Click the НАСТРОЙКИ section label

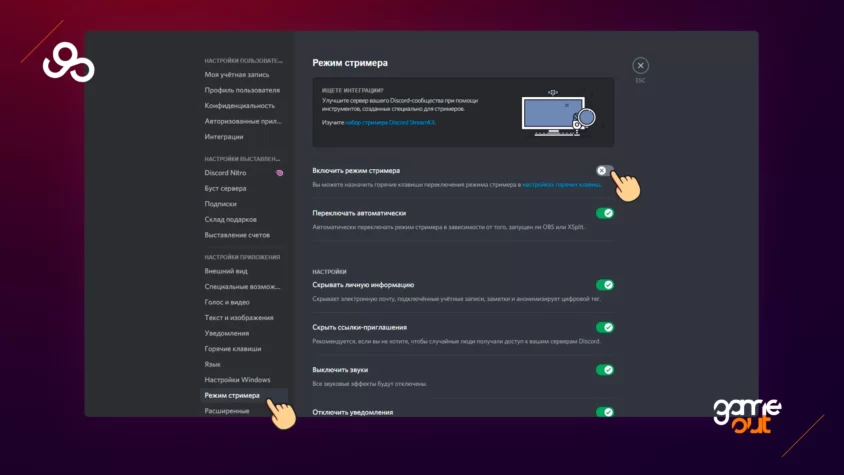pos(329,272)
